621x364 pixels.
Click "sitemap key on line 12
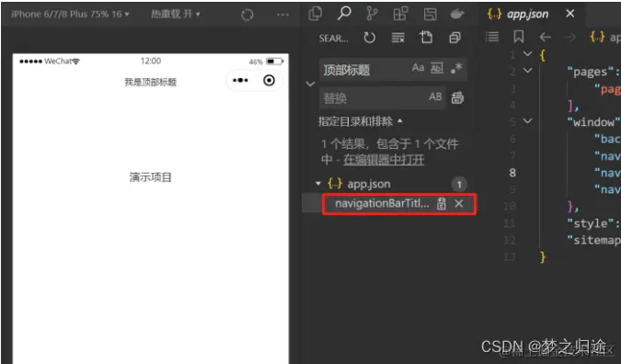593,240
